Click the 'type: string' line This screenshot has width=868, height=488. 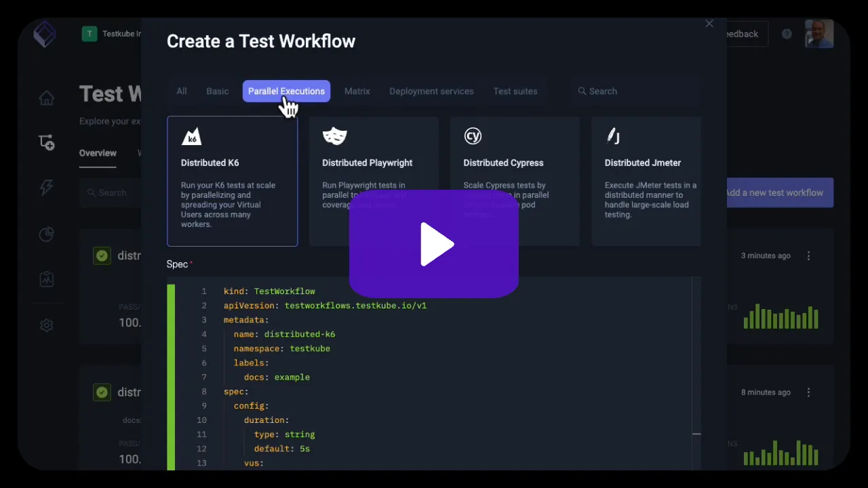(x=285, y=434)
